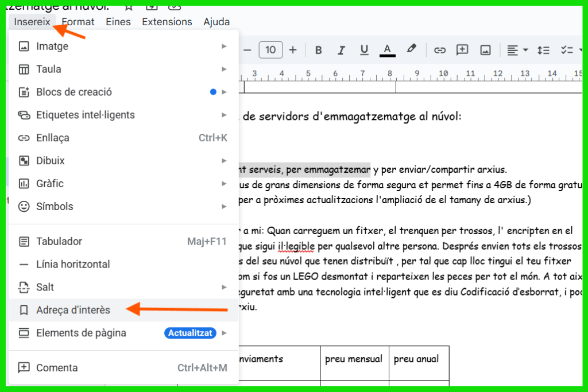Image resolution: width=588 pixels, height=392 pixels.
Task: Select the highlight color pen icon
Action: (411, 49)
